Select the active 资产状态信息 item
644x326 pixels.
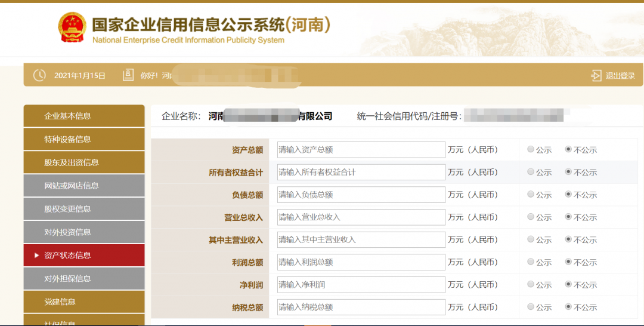coord(84,256)
